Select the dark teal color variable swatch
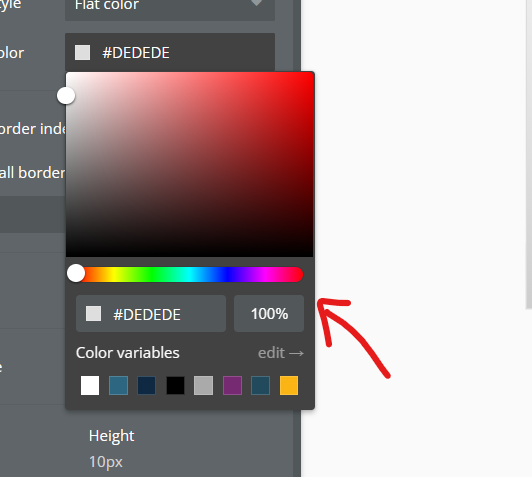532x477 pixels. (x=261, y=385)
